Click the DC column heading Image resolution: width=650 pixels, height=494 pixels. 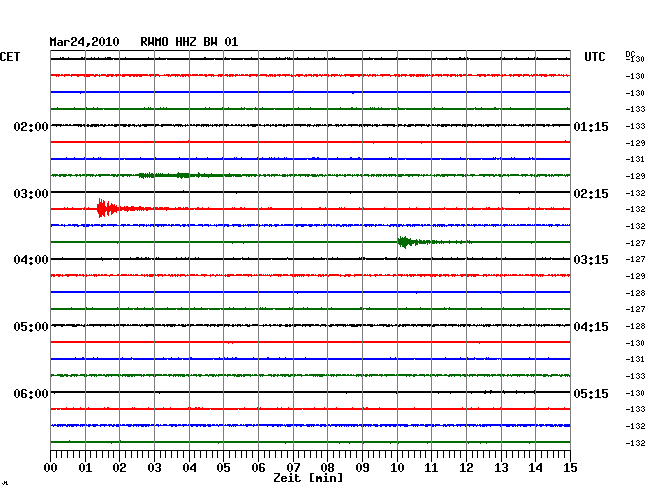[x=630, y=54]
